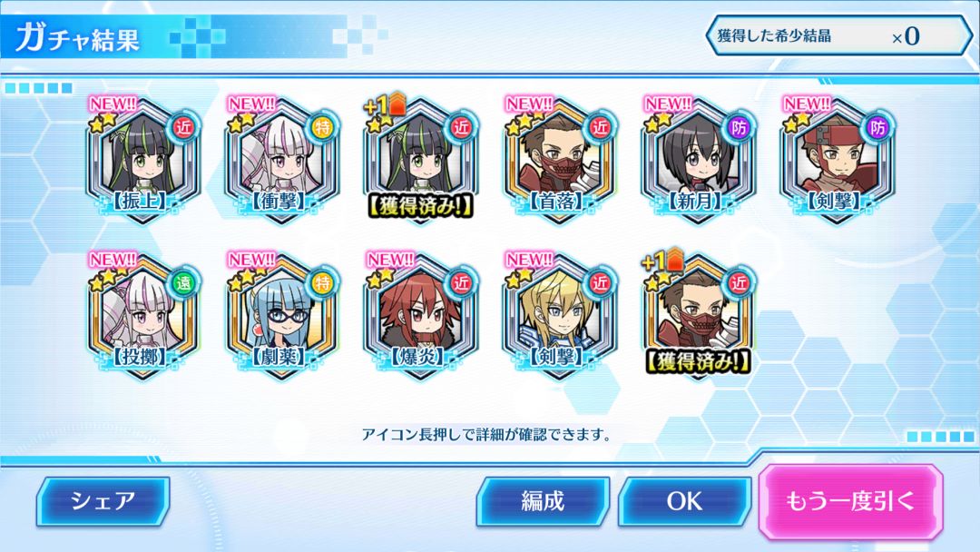Tap the 獲得した希少結晶 counter
The image size is (980, 552).
pos(838,35)
